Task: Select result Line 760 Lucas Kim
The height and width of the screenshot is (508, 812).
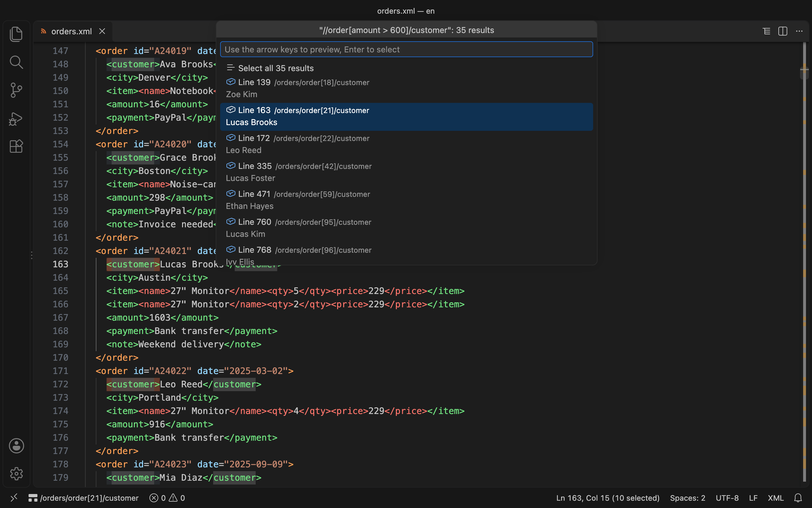Action: (406, 228)
